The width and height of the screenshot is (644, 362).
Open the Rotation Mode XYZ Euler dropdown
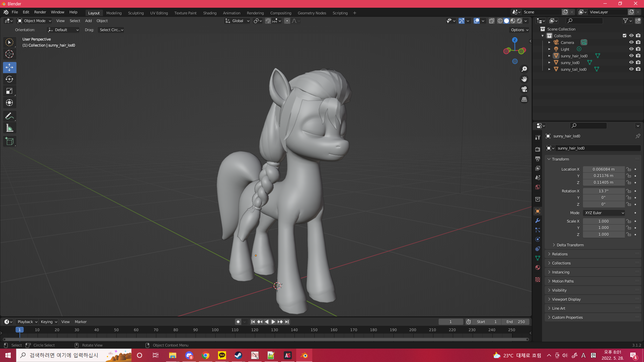(604, 213)
